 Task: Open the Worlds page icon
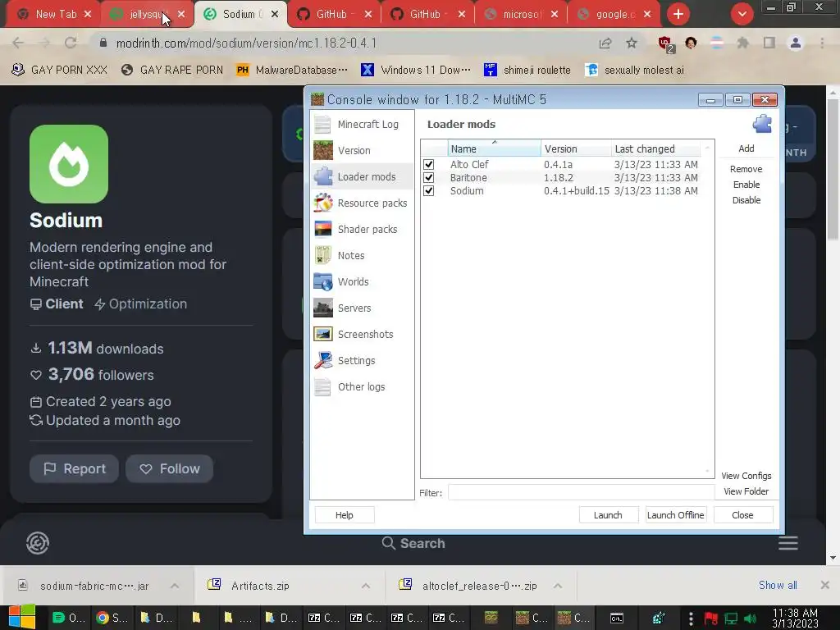pos(322,282)
